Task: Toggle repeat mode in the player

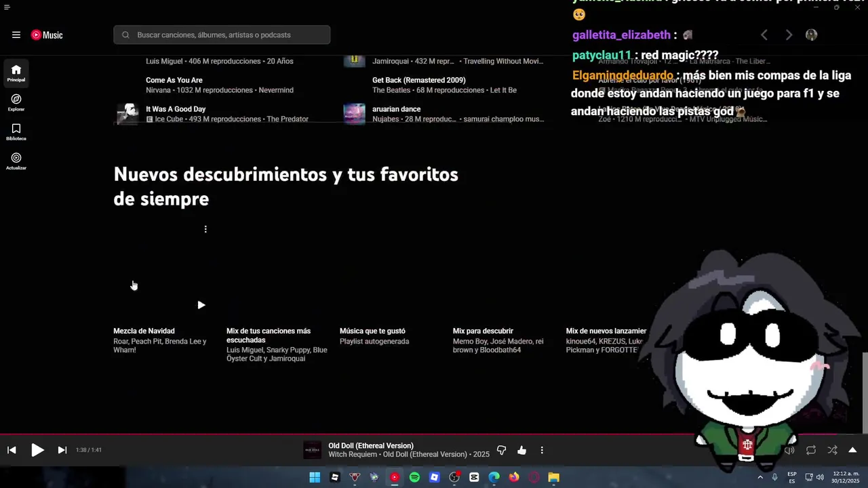Action: tap(811, 450)
